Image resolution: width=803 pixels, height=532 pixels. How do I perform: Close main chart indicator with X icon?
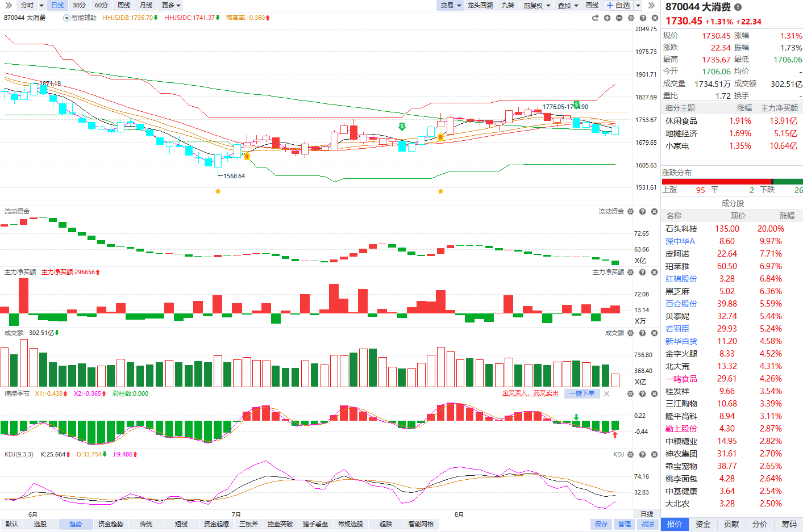655,18
